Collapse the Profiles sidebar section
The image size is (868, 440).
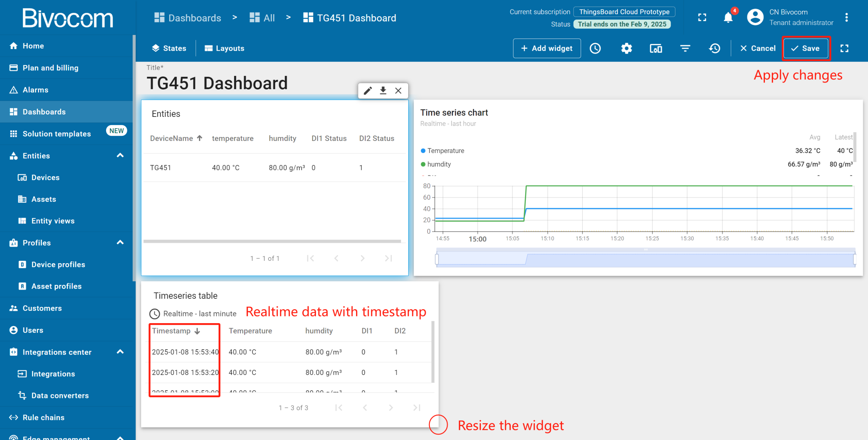click(x=120, y=243)
